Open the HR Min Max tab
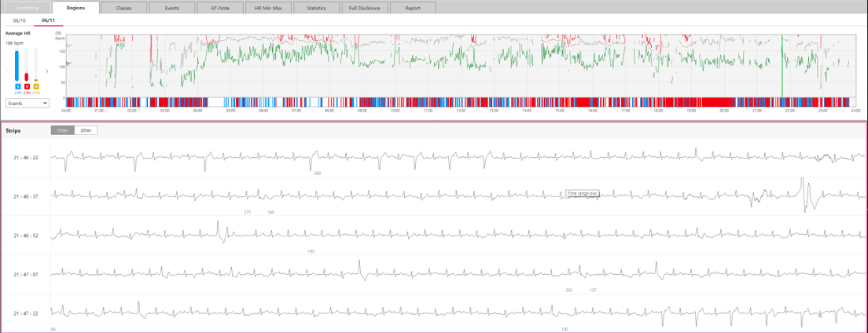 tap(268, 8)
